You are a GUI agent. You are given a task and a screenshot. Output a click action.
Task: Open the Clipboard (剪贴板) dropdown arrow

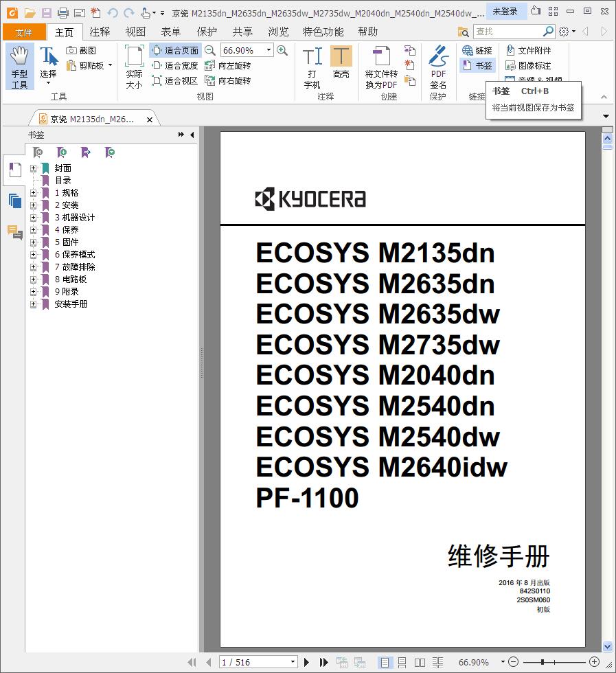(x=111, y=65)
